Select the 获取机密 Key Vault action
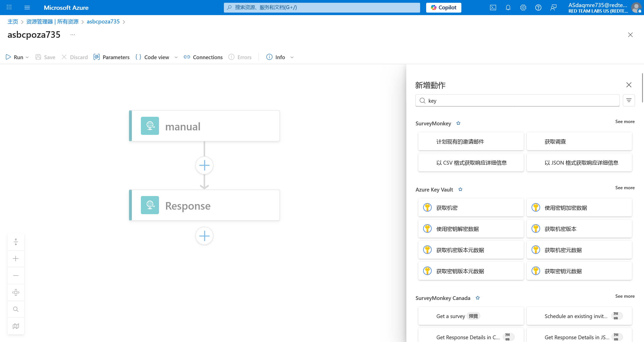 (471, 208)
